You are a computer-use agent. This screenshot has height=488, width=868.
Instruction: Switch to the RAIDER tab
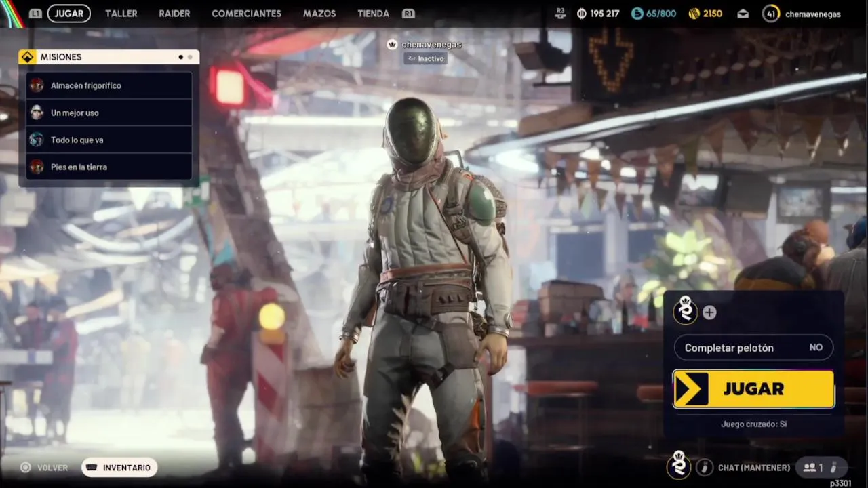click(x=174, y=13)
